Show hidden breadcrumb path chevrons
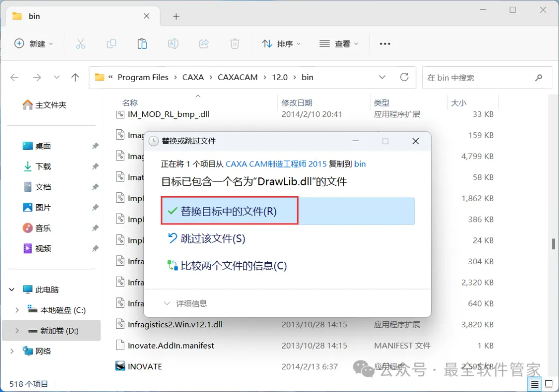Screen dimensions: 559x392 tap(111, 77)
